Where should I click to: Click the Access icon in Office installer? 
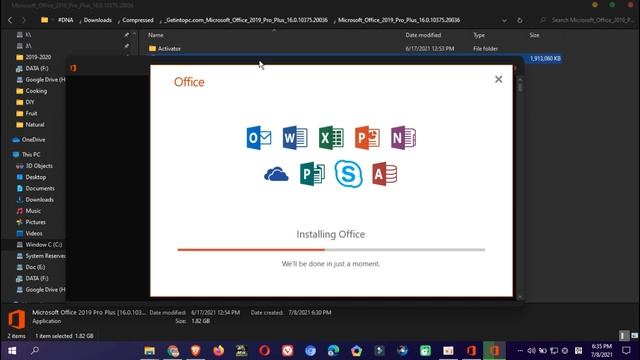(384, 174)
